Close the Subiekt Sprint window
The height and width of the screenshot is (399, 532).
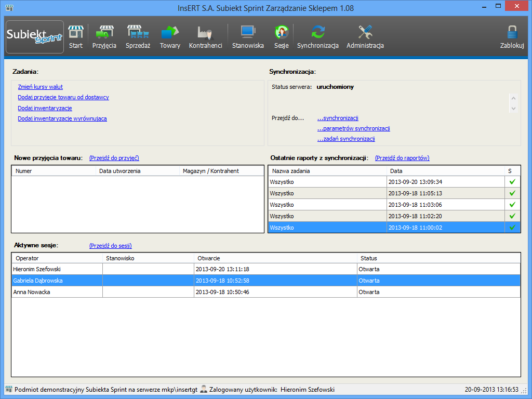pyautogui.click(x=517, y=6)
